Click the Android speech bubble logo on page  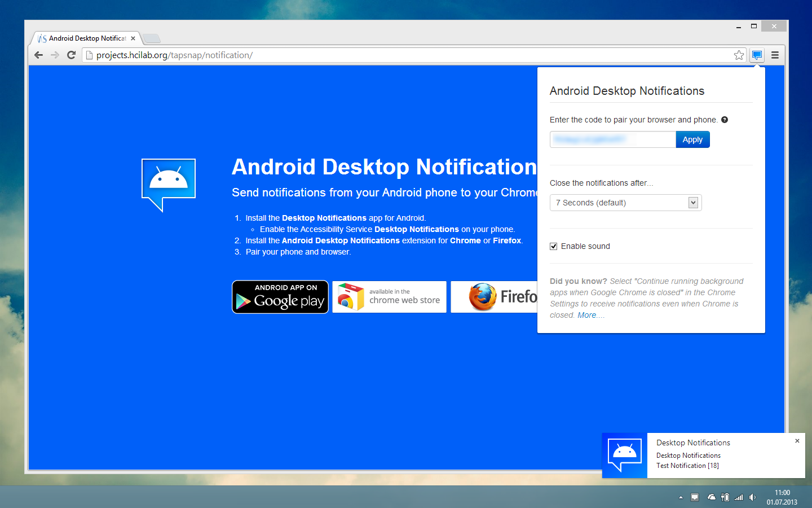tap(169, 185)
